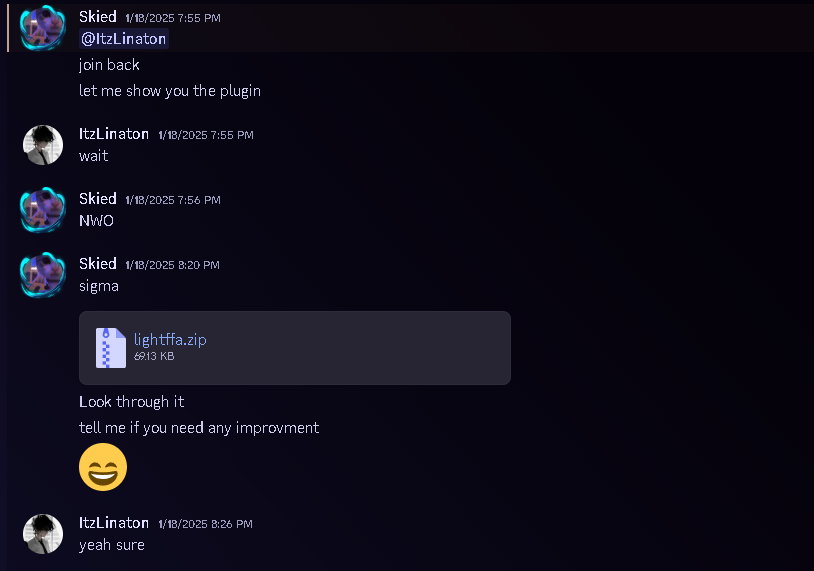Download the lightffa.zip file link
The image size is (814, 571).
click(170, 339)
